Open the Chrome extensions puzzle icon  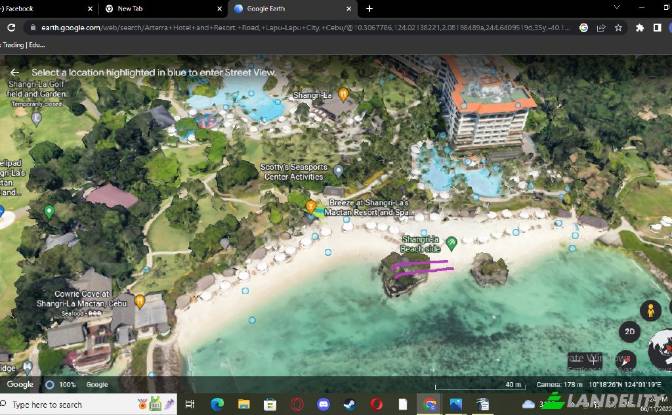[639, 27]
